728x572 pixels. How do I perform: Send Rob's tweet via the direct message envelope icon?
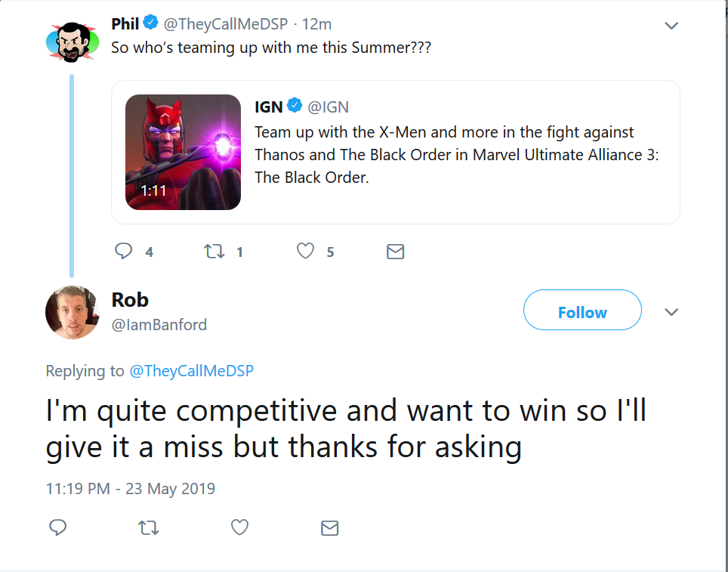pos(330,528)
